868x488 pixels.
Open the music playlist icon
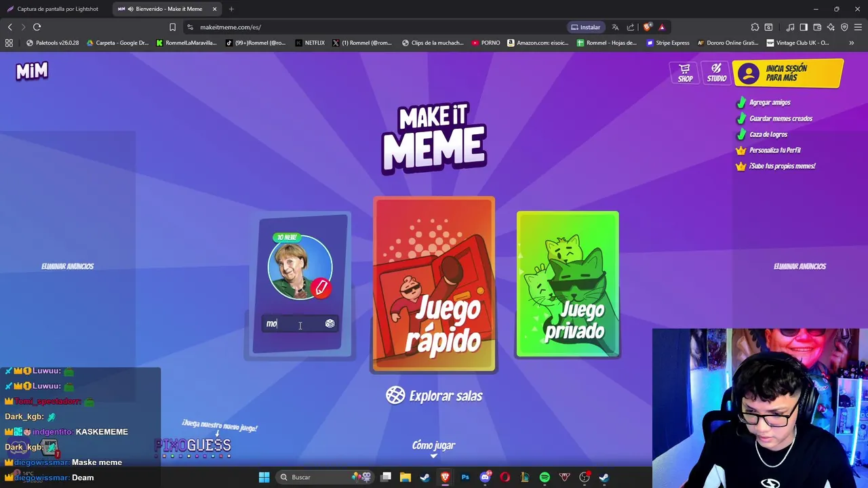tap(790, 27)
